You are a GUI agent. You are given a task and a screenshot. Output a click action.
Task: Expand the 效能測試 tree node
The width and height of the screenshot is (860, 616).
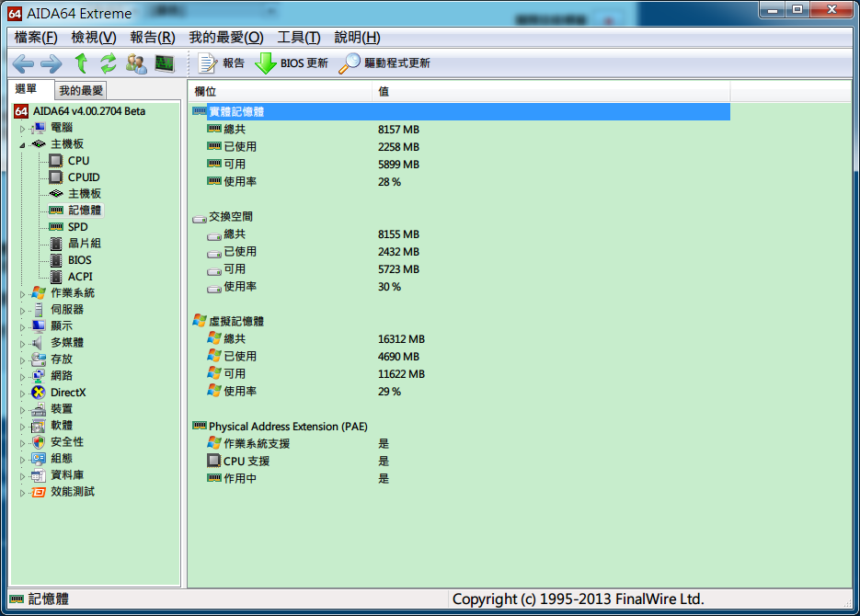point(22,492)
